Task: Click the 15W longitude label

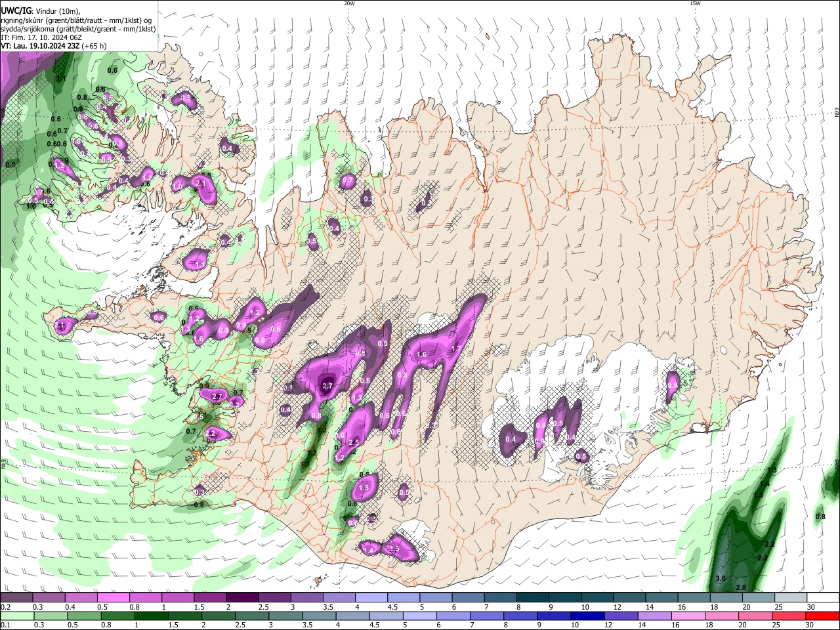Action: tap(695, 3)
